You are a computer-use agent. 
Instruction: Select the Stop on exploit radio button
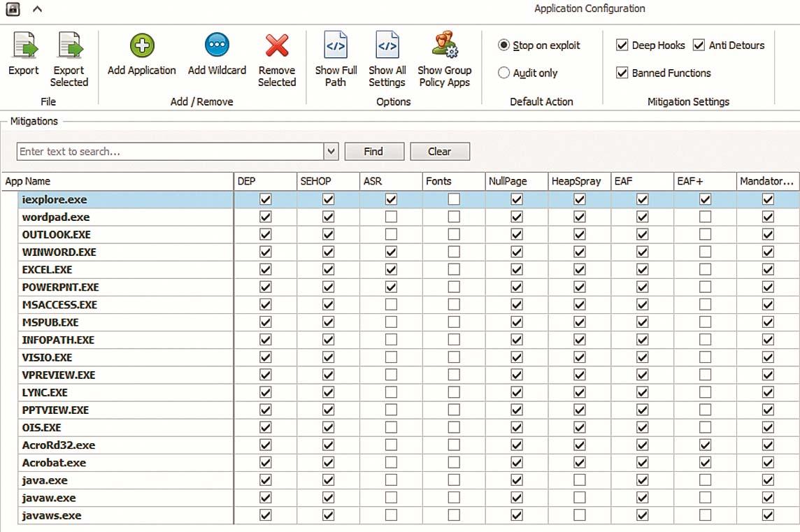tap(504, 45)
